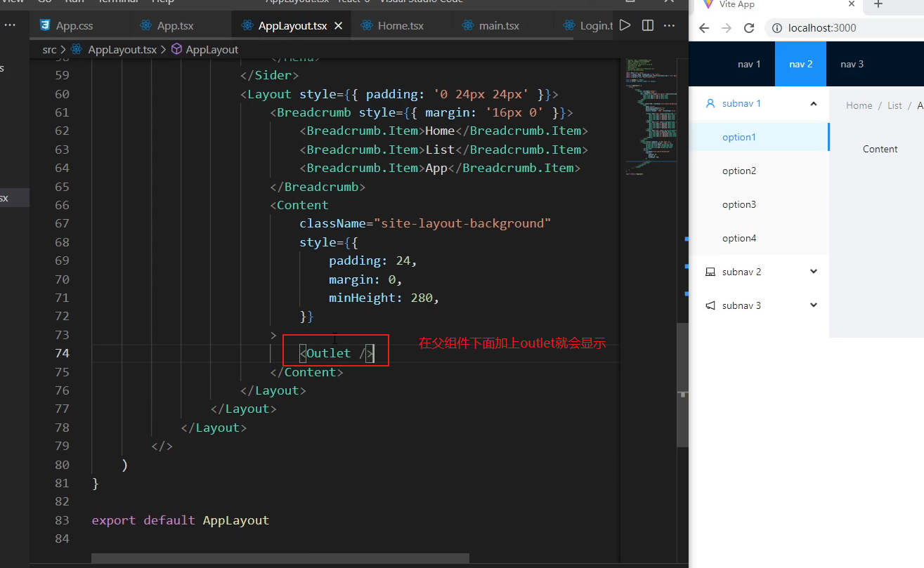Expand the subnav 3 menu
This screenshot has height=568, width=924.
(813, 305)
